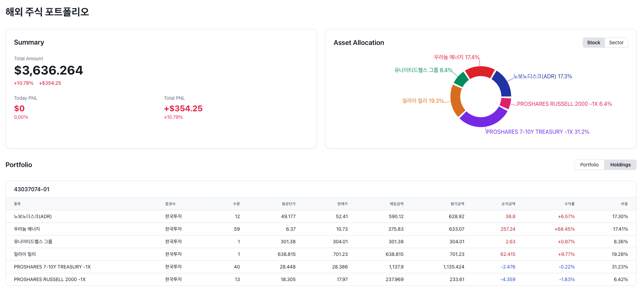Click return rate +9.77%
The width and height of the screenshot is (644, 294).
pos(566,254)
